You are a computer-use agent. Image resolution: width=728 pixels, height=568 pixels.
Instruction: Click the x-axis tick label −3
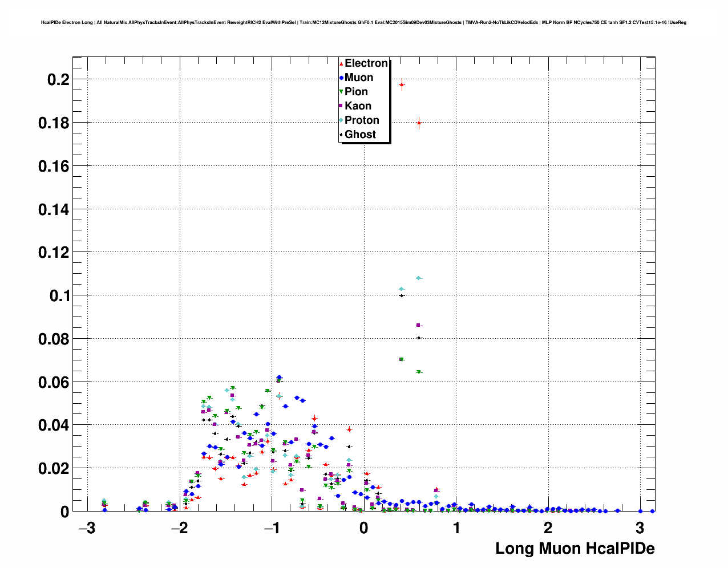(x=87, y=528)
